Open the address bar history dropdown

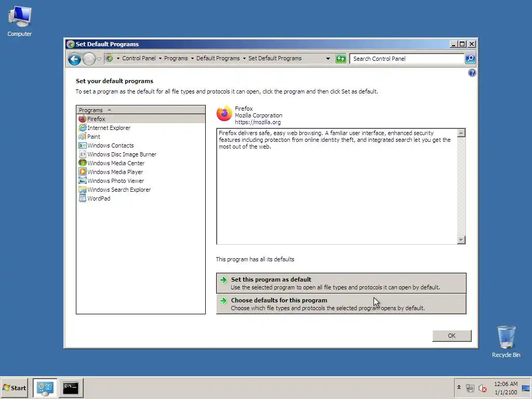328,58
